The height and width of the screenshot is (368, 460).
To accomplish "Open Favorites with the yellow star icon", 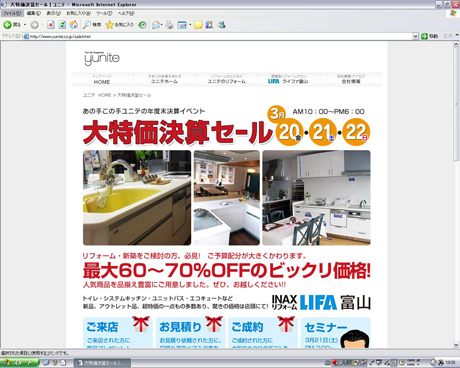I will click(119, 25).
